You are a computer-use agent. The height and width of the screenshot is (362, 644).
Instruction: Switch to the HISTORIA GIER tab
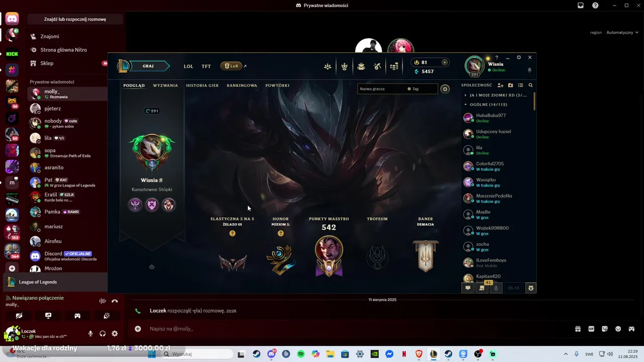[x=202, y=85]
